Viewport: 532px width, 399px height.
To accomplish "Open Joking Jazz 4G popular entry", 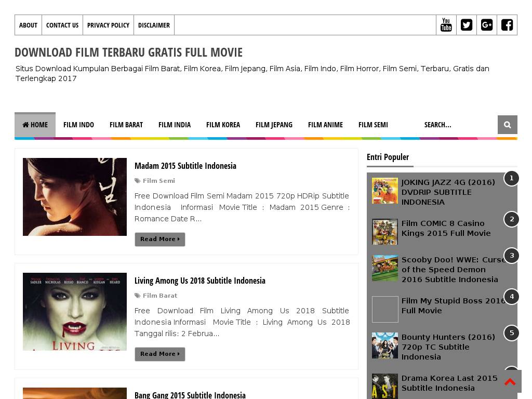I will tap(448, 192).
